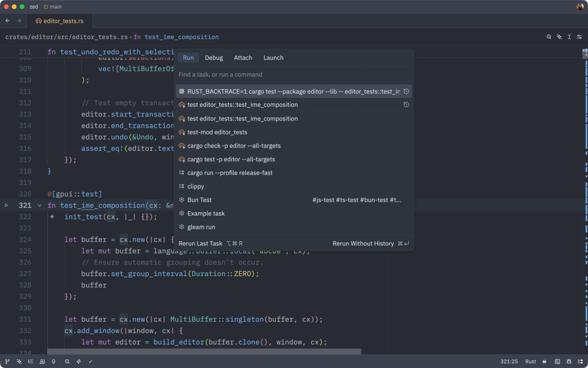The height and width of the screenshot is (368, 588).
Task: Trigger inline assist with the sparkle toolbar icon
Action: (x=559, y=36)
